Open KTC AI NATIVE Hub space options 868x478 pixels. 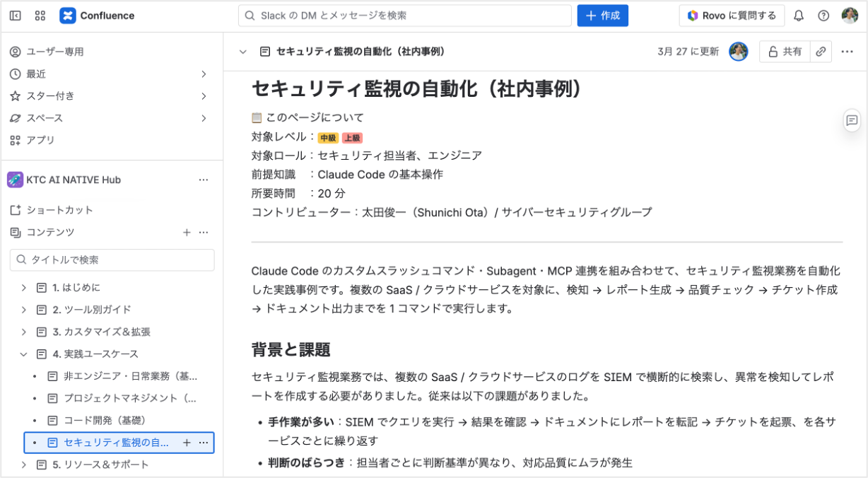(204, 180)
